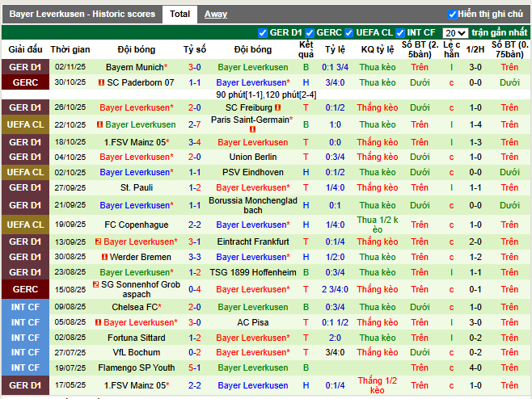Image resolution: width=532 pixels, height=399 pixels.
Task: Click handicap 0:1 3/4 for Bayern Munich row
Action: coord(335,67)
